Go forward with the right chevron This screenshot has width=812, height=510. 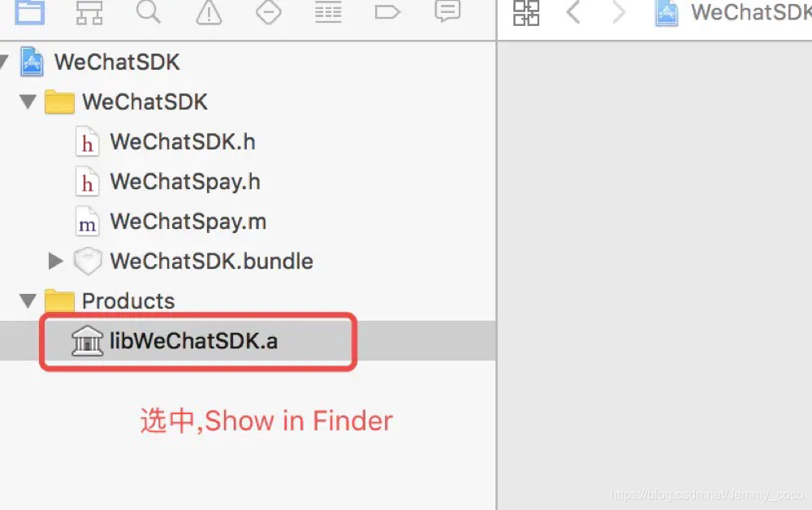coord(618,12)
